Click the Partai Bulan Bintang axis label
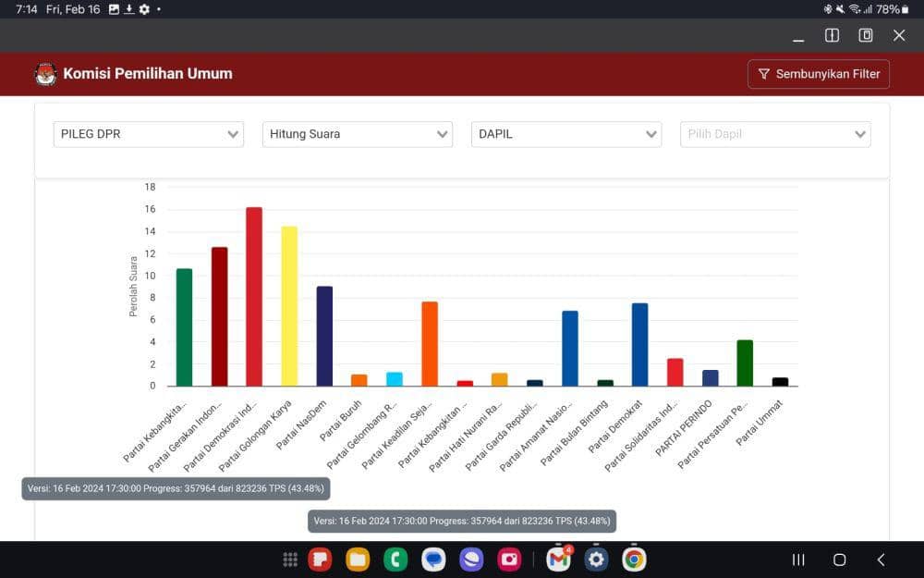The height and width of the screenshot is (578, 924). coord(574,433)
